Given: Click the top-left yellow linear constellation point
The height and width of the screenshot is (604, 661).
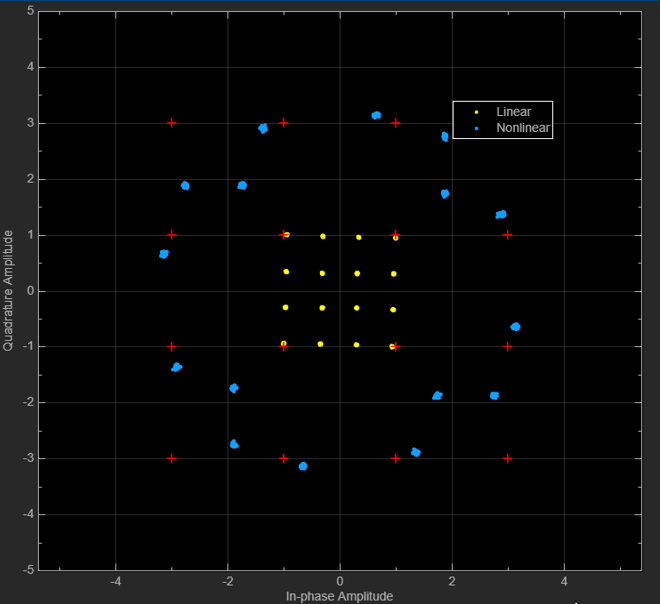Looking at the screenshot, I should pos(287,235).
